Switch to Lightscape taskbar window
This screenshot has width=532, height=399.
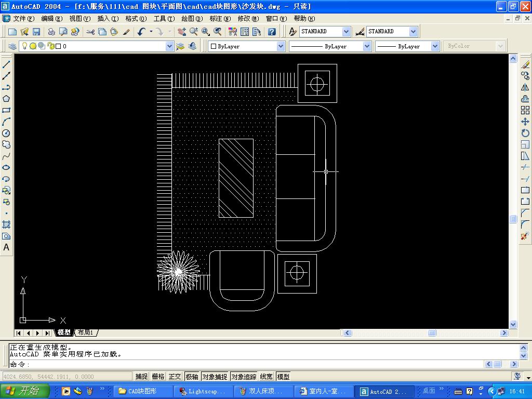tap(203, 391)
